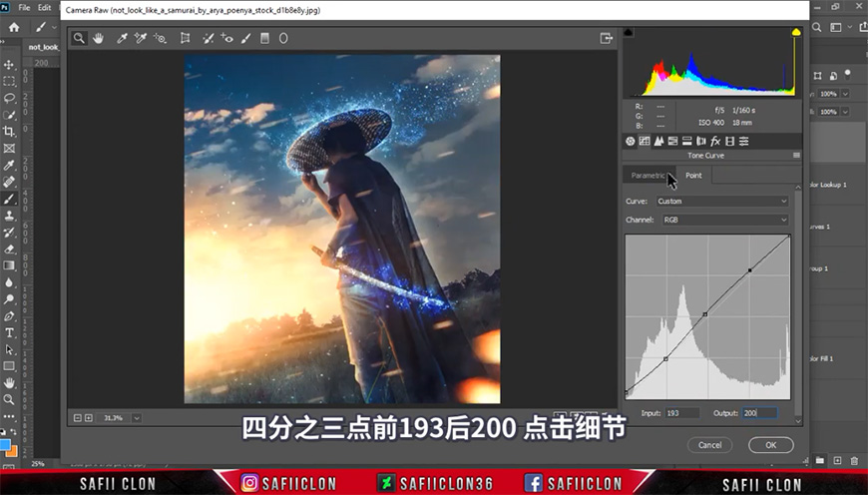This screenshot has height=495, width=868.
Task: Switch to the Parametric curve tab
Action: [x=649, y=176]
